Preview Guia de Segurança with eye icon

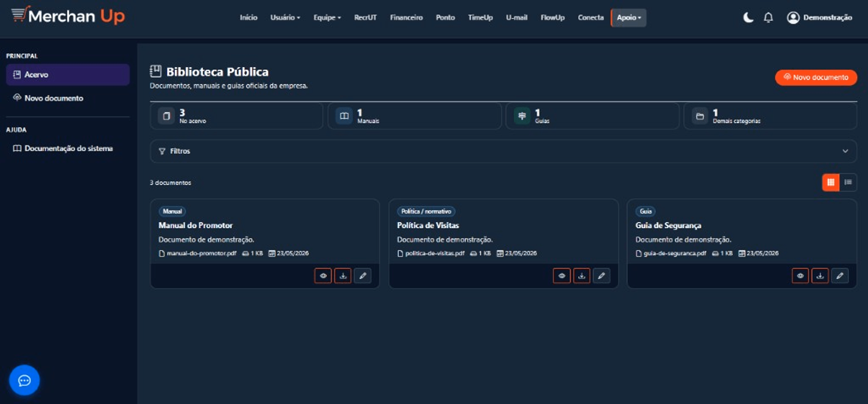[x=800, y=276]
